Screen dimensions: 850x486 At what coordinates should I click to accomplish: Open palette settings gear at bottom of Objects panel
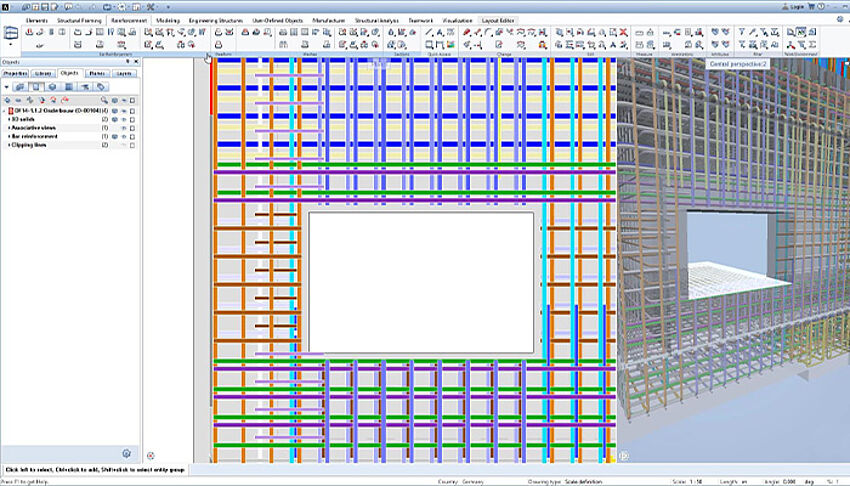point(126,453)
